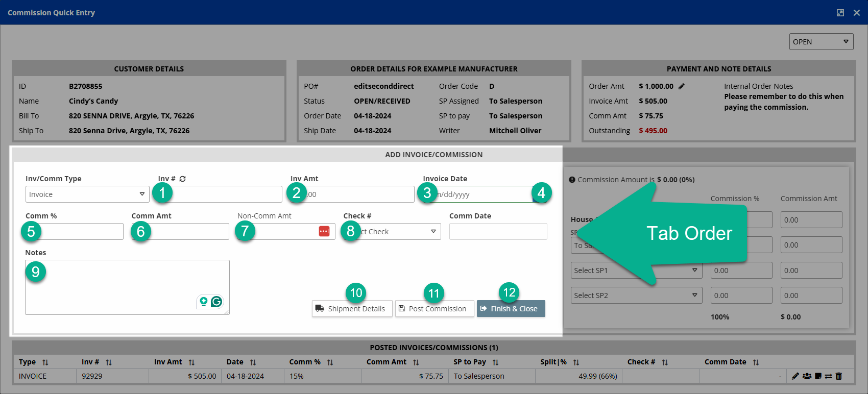Click into the Comm Date input field
The image size is (868, 394).
pyautogui.click(x=498, y=232)
